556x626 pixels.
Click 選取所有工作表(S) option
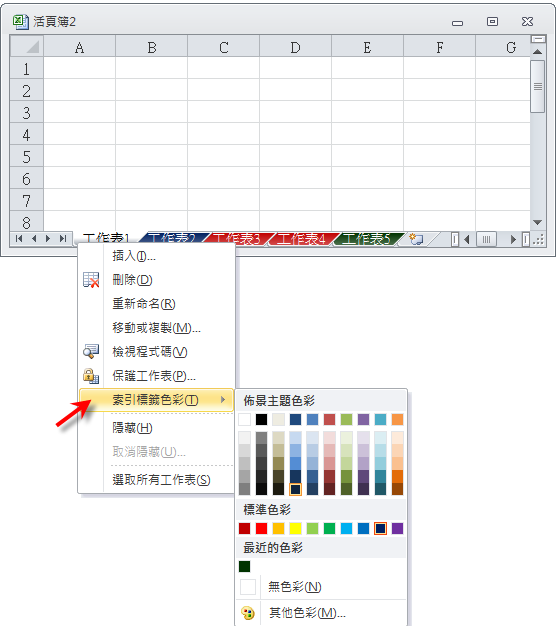(161, 479)
